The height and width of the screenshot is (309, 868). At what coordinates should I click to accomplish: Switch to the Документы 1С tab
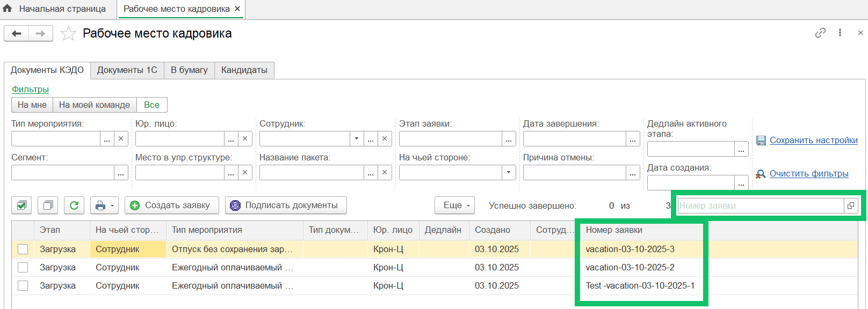(127, 70)
